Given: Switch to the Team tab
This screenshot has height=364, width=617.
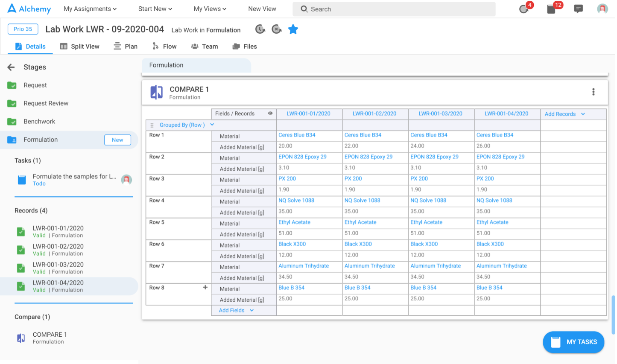Looking at the screenshot, I should (205, 47).
